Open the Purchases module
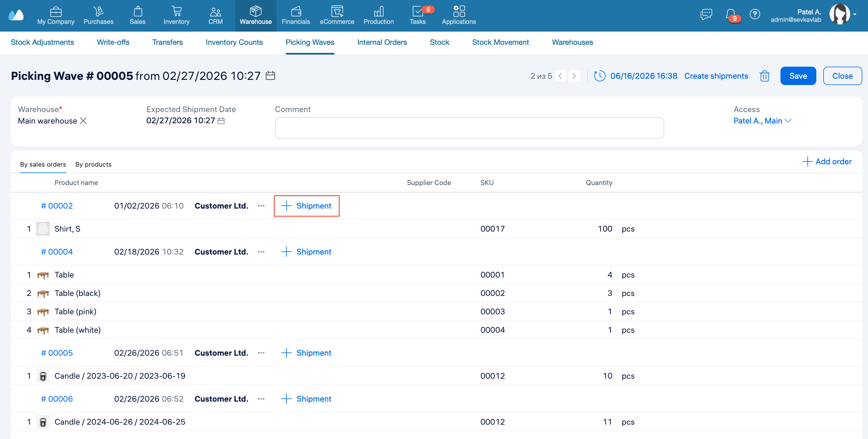This screenshot has height=439, width=868. point(98,16)
